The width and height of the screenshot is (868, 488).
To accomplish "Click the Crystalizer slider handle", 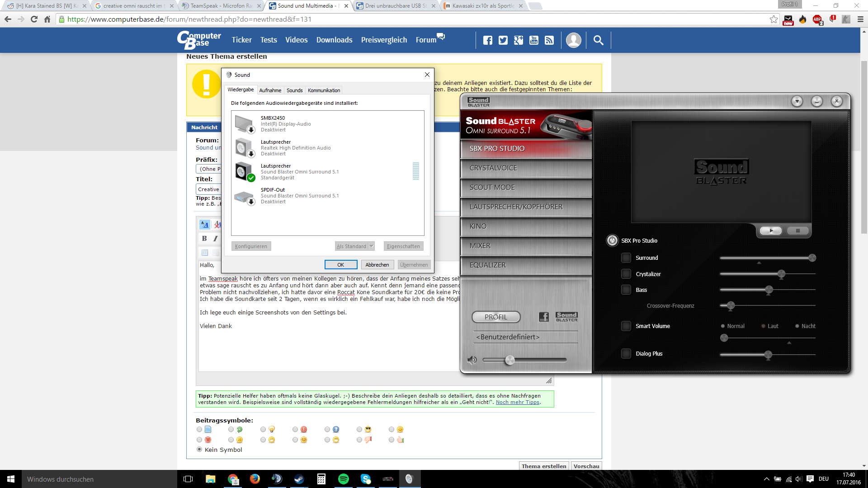I will [x=781, y=274].
